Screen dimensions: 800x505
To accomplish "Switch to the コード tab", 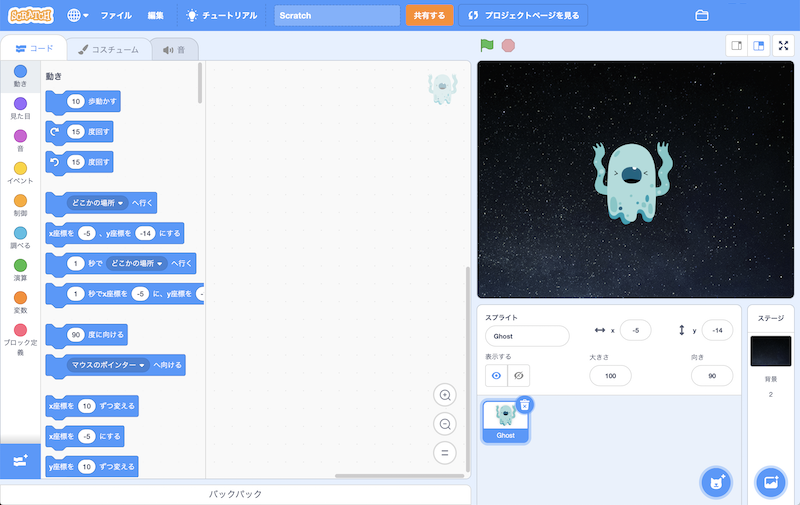I will pos(34,48).
